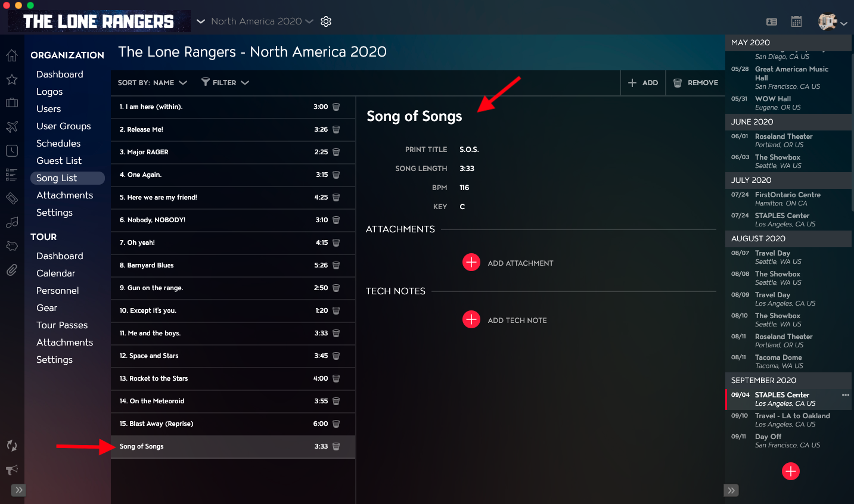Click trash icon for 'Barnyard Blues'

pos(336,265)
